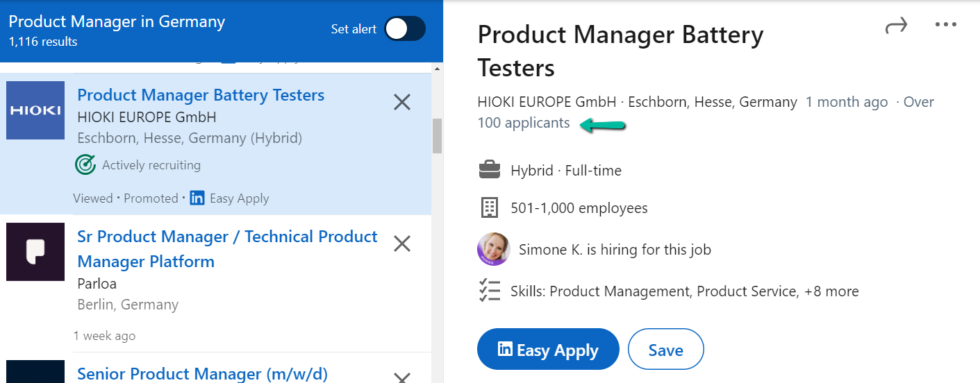The width and height of the screenshot is (980, 383).
Task: Dismiss the HIOKI Battery Testers job card
Action: click(x=402, y=103)
